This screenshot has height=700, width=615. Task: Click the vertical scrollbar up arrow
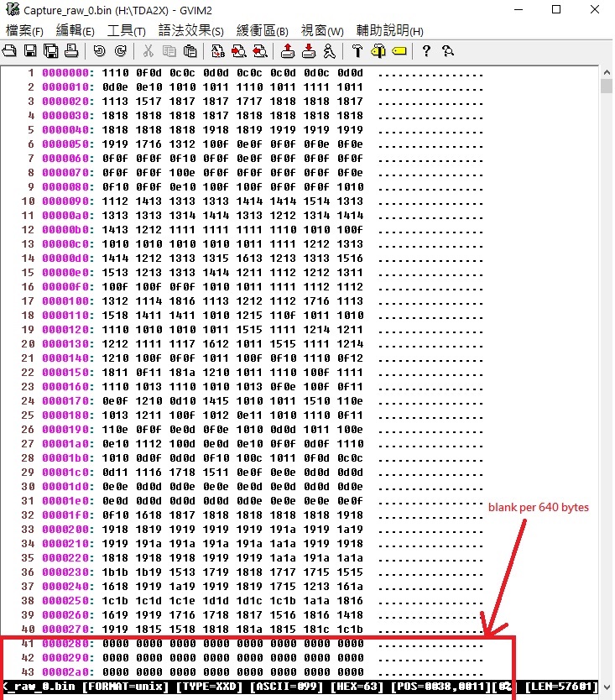(607, 72)
